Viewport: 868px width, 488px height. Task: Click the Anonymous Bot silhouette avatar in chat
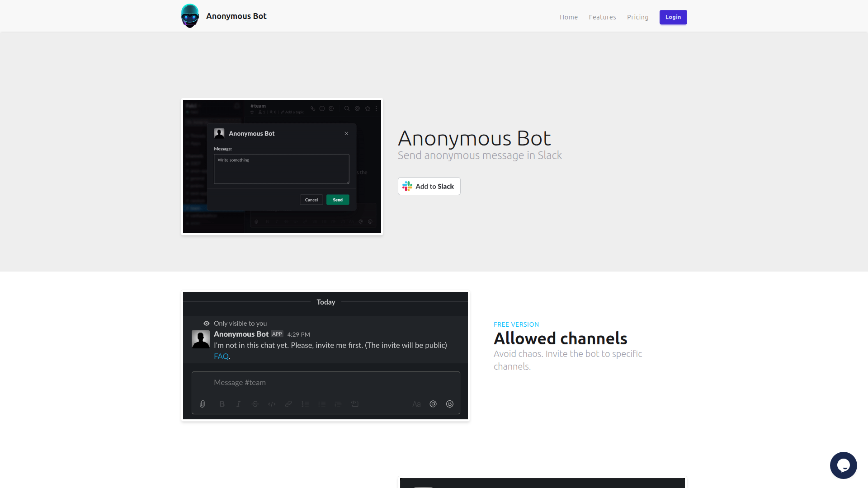tap(201, 339)
